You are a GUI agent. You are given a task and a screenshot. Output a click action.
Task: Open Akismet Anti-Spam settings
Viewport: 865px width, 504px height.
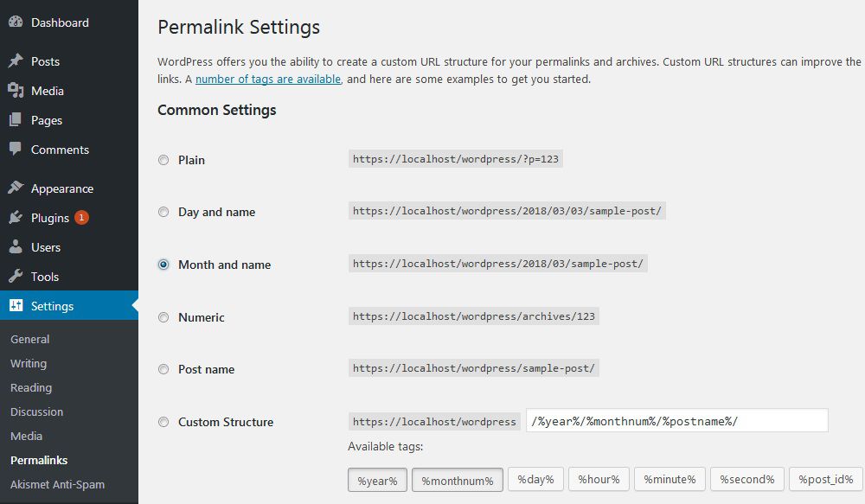57,485
